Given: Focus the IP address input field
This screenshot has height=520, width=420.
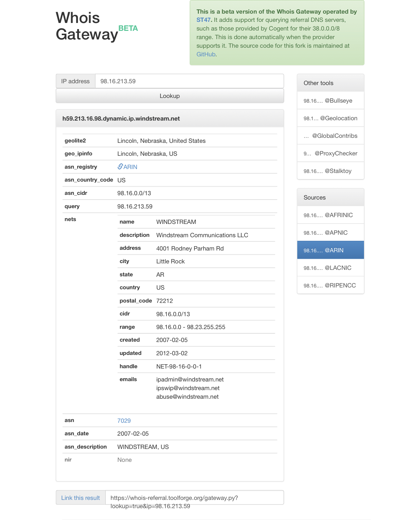Looking at the screenshot, I should 190,81.
